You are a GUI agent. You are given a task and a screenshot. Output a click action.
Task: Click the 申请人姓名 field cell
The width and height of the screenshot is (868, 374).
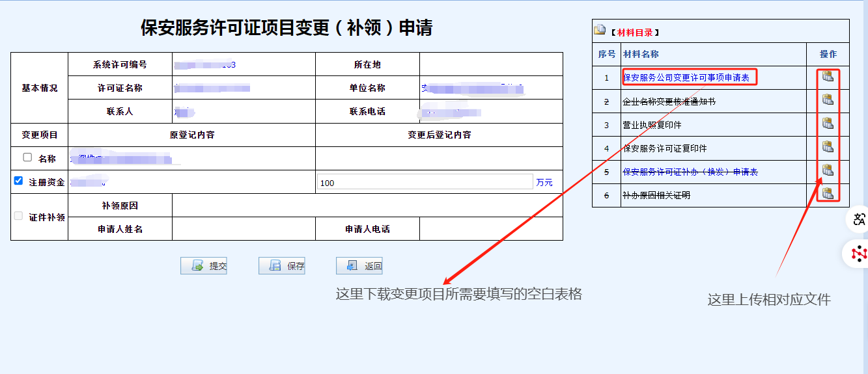244,229
